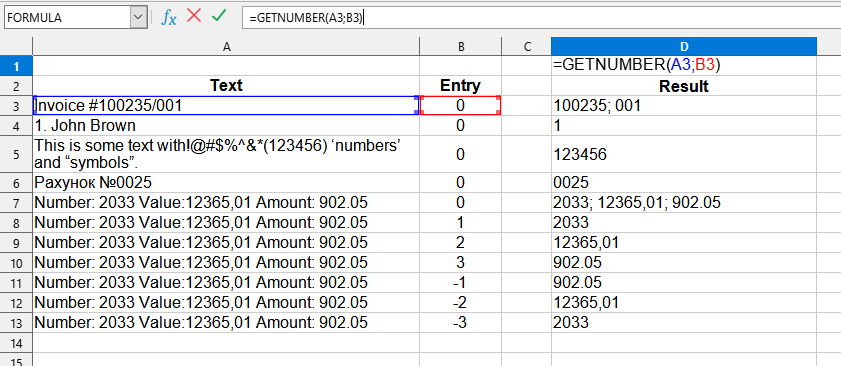Click the 'Entry' header cell

click(x=460, y=86)
